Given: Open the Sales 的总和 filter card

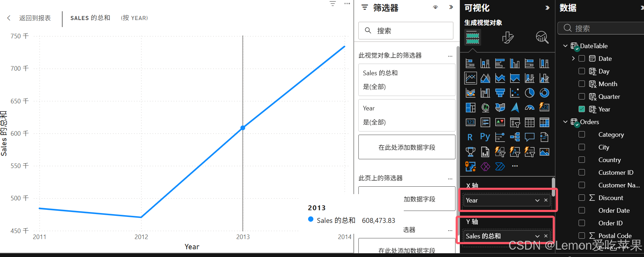Looking at the screenshot, I should coord(407,80).
